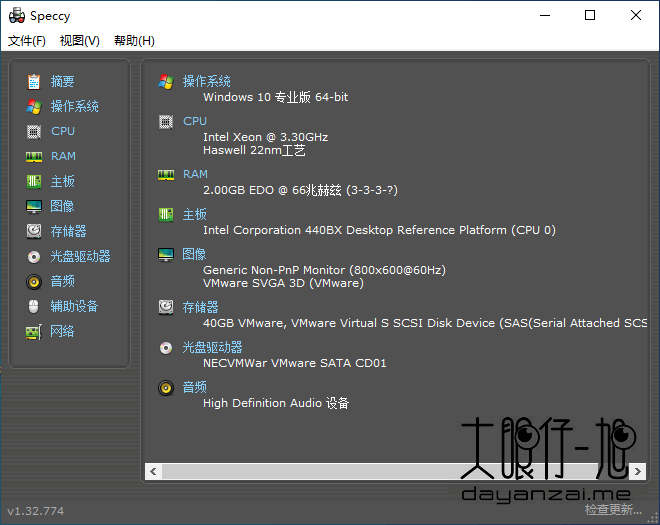Click the RAM module icon in sidebar

pos(34,157)
